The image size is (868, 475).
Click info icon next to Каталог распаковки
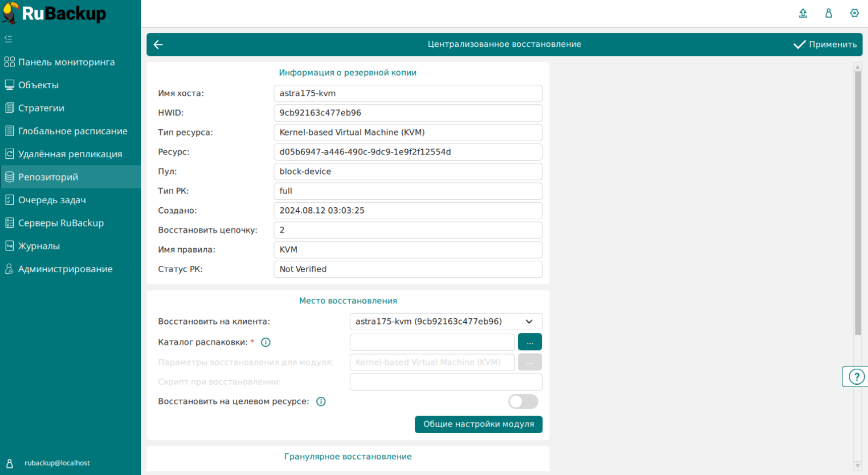pyautogui.click(x=266, y=342)
